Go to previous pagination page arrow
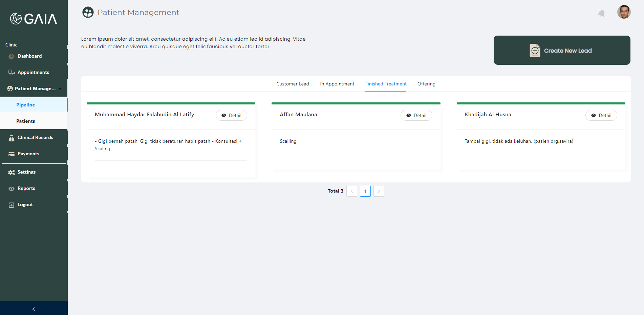 click(x=351, y=191)
